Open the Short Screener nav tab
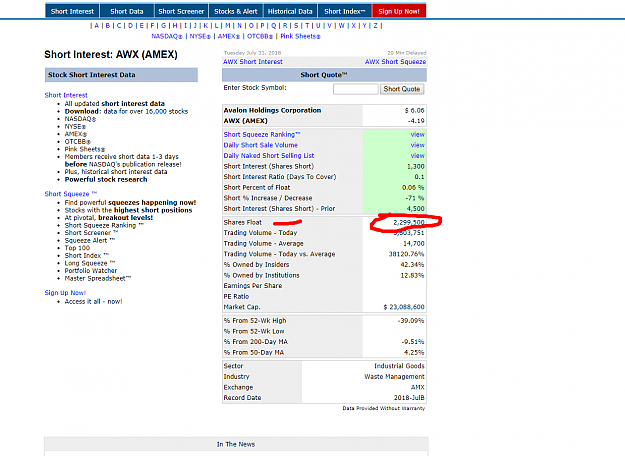The image size is (625, 456). click(181, 11)
